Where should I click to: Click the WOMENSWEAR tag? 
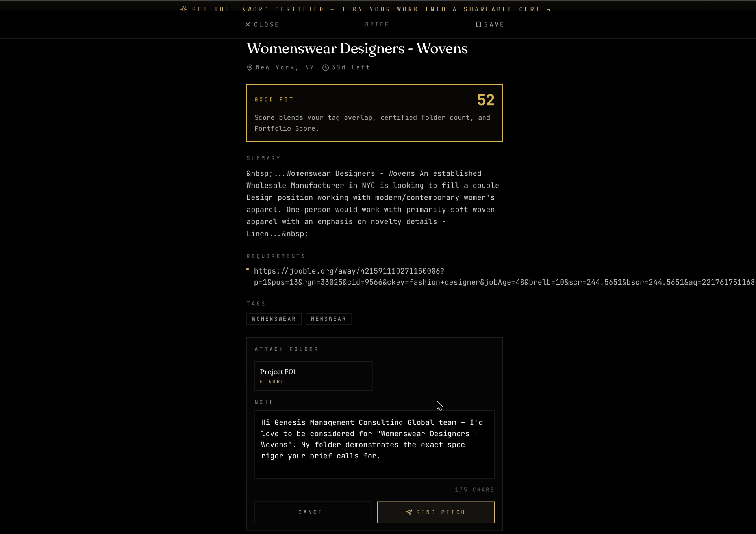tap(274, 319)
